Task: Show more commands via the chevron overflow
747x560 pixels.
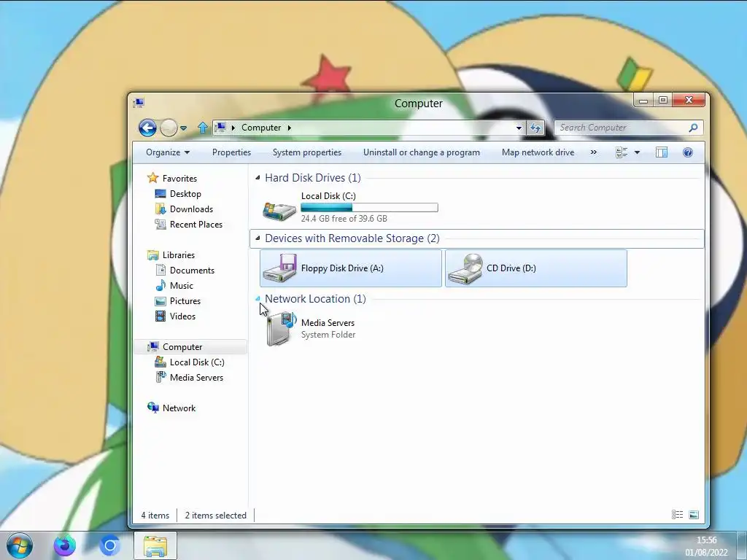Action: [x=594, y=152]
